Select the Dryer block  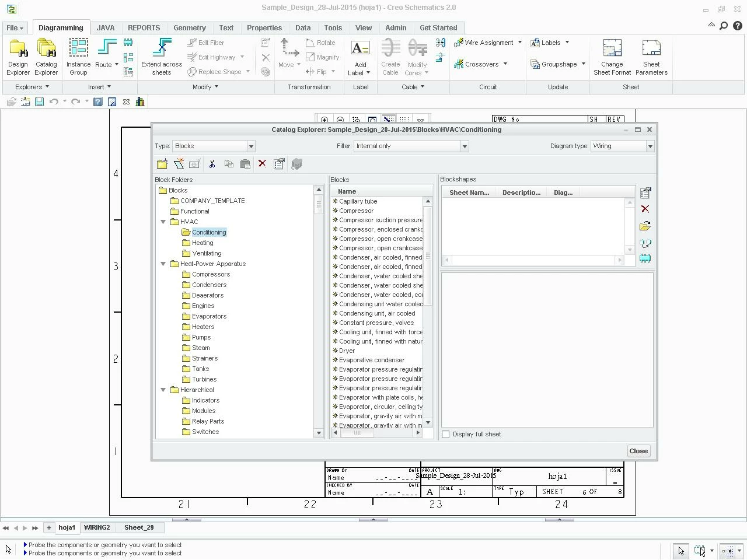tap(347, 351)
